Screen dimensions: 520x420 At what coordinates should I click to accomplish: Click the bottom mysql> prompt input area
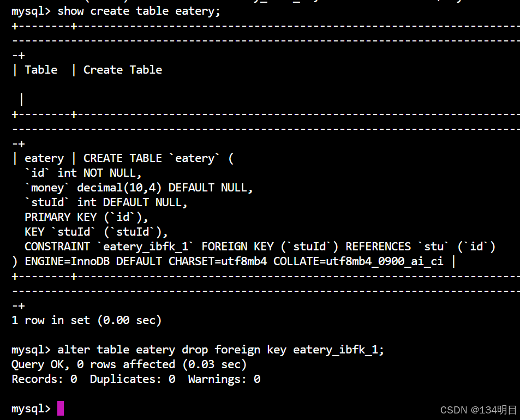[30, 407]
